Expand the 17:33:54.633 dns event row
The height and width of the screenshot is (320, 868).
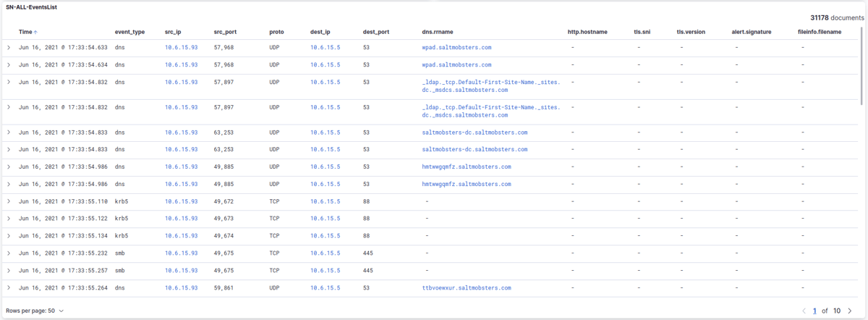point(9,47)
